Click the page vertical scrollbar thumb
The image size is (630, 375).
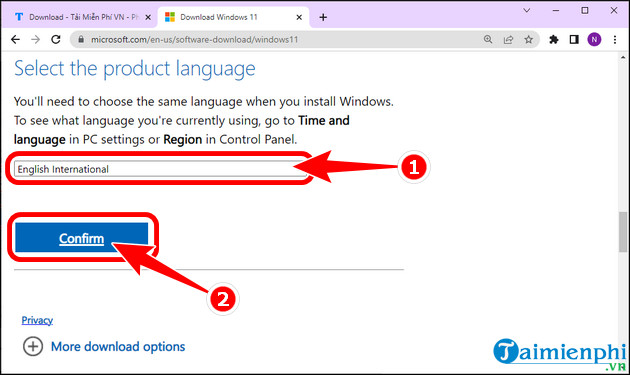(x=623, y=232)
